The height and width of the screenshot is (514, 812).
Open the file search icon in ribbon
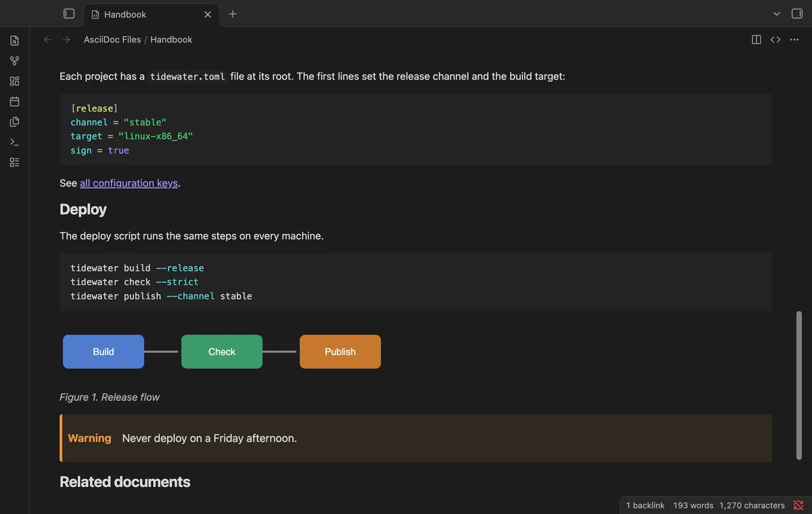tap(14, 41)
